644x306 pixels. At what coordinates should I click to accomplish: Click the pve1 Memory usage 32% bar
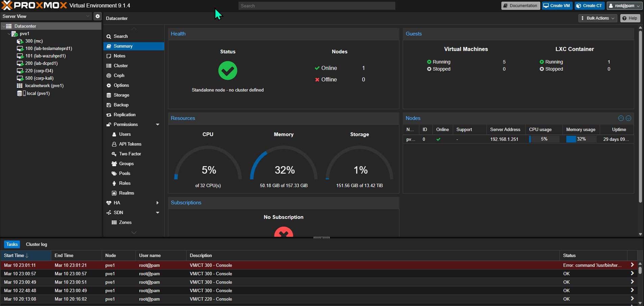pos(581,139)
